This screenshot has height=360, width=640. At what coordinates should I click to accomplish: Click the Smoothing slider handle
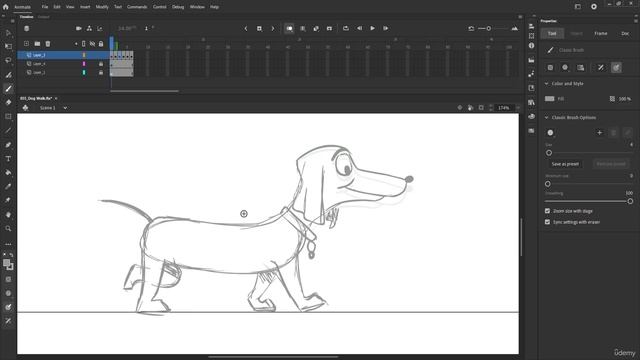tap(630, 201)
